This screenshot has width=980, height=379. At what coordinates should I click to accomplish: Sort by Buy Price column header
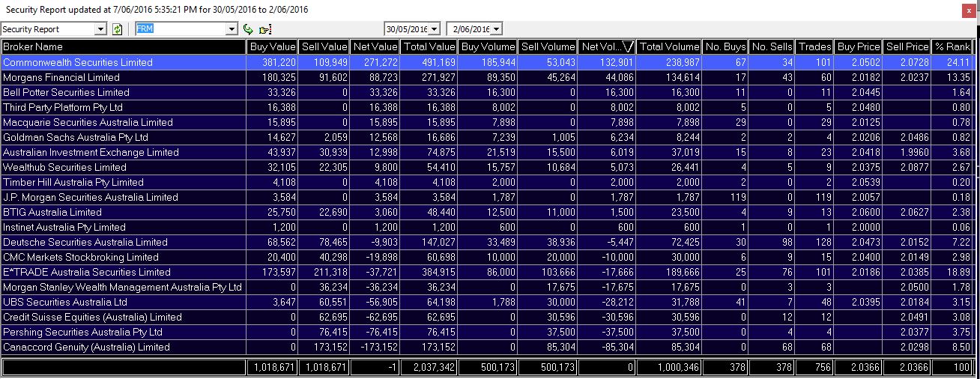[x=859, y=46]
